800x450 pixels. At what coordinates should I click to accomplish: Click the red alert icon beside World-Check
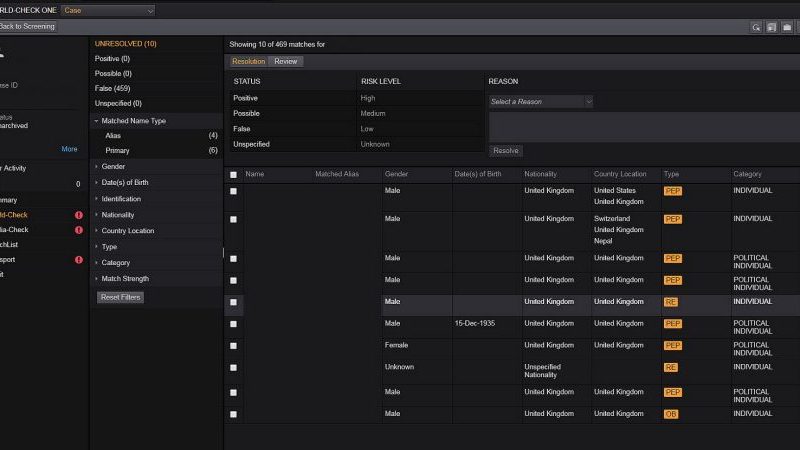coord(79,215)
